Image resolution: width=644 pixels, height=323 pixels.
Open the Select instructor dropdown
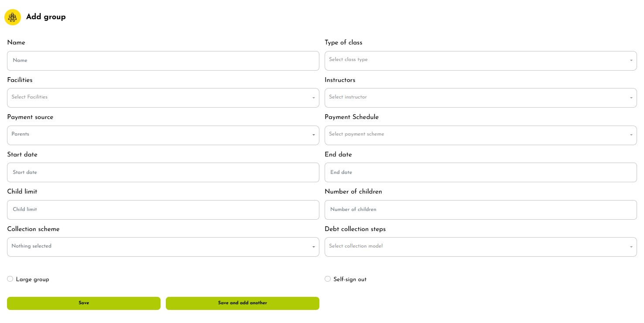[480, 98]
